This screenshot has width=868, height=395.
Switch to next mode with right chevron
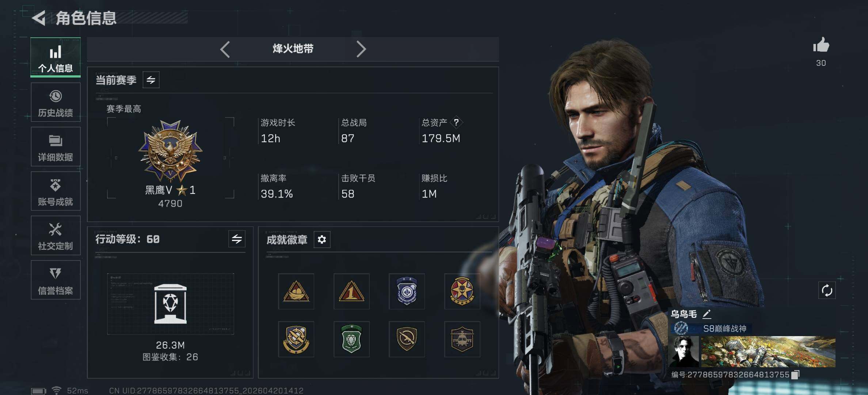click(x=361, y=49)
